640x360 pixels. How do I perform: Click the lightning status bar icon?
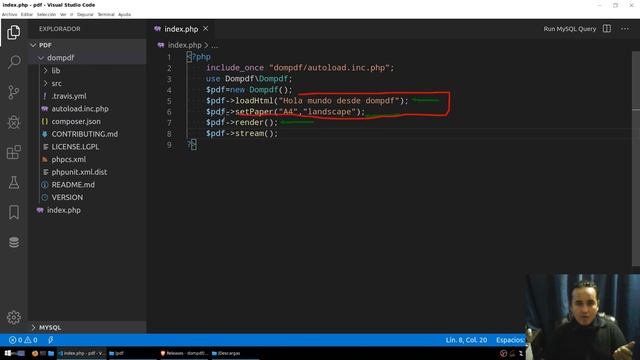[51, 340]
